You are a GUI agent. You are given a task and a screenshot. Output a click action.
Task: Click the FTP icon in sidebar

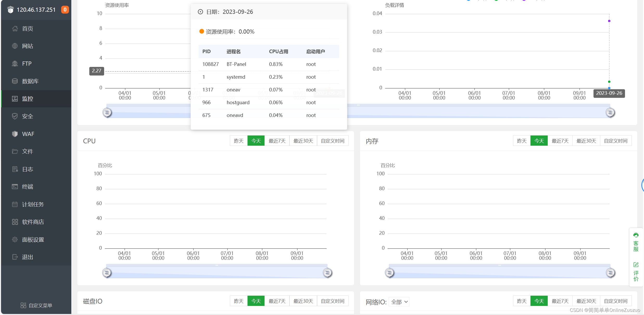(x=15, y=64)
